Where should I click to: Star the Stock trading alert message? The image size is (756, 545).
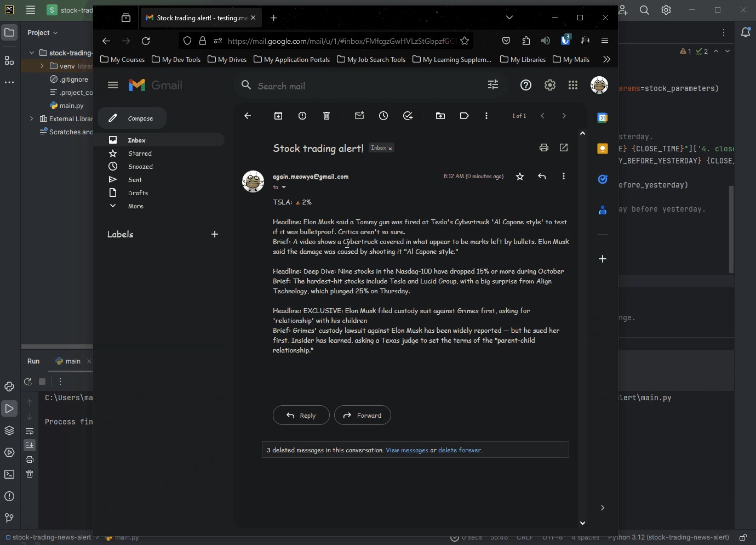[520, 177]
